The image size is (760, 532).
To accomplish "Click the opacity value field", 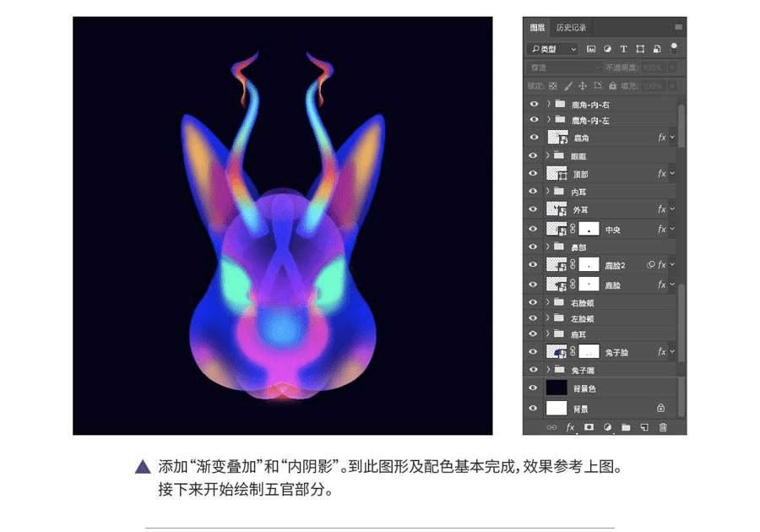I will [653, 68].
